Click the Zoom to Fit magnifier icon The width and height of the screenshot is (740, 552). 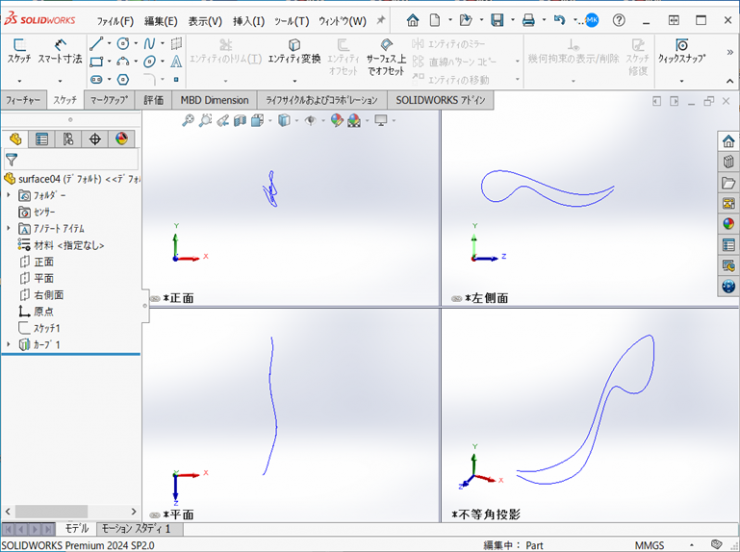(x=188, y=120)
